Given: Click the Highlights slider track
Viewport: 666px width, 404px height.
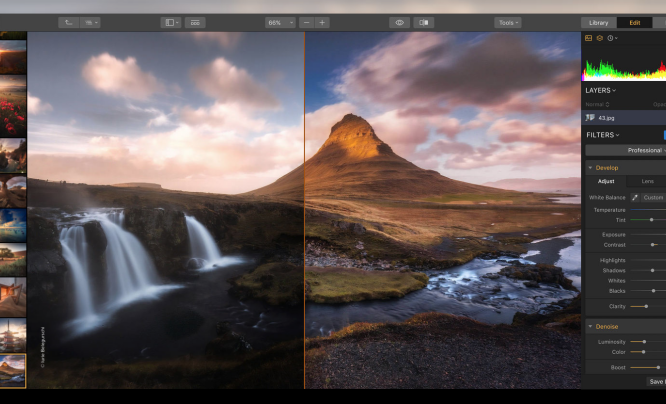Looking at the screenshot, I should pyautogui.click(x=648, y=260).
